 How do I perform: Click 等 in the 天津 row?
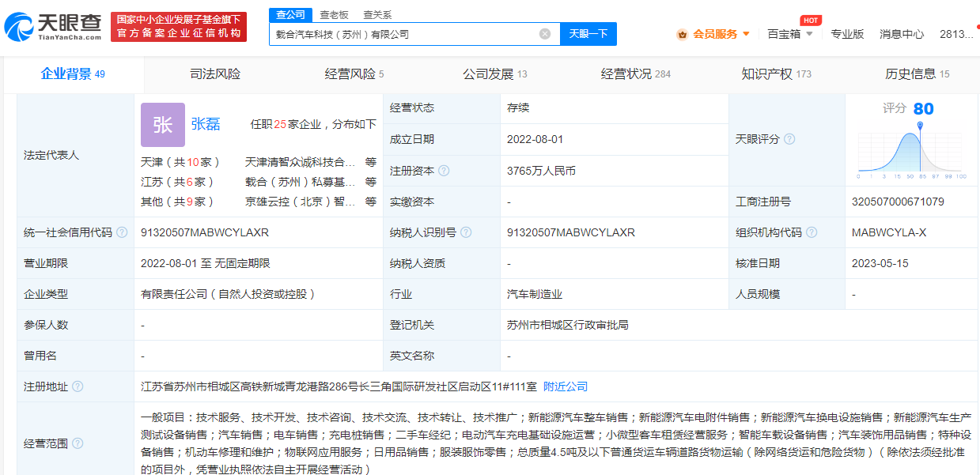click(x=371, y=162)
